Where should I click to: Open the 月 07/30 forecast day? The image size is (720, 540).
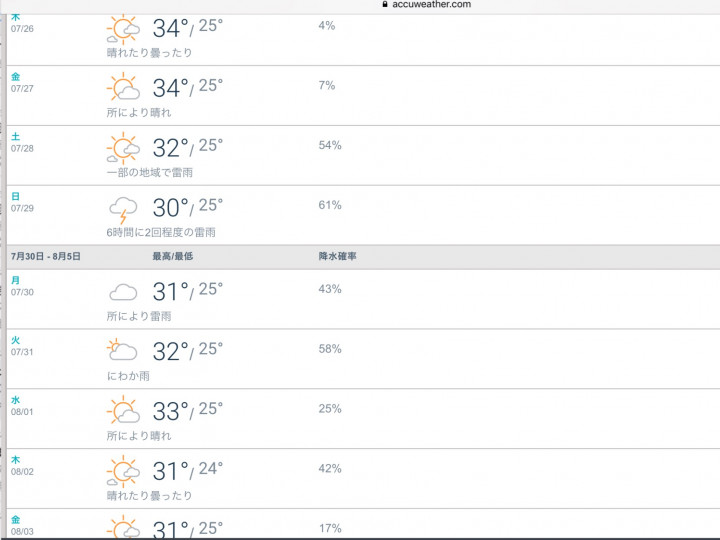tap(22, 286)
